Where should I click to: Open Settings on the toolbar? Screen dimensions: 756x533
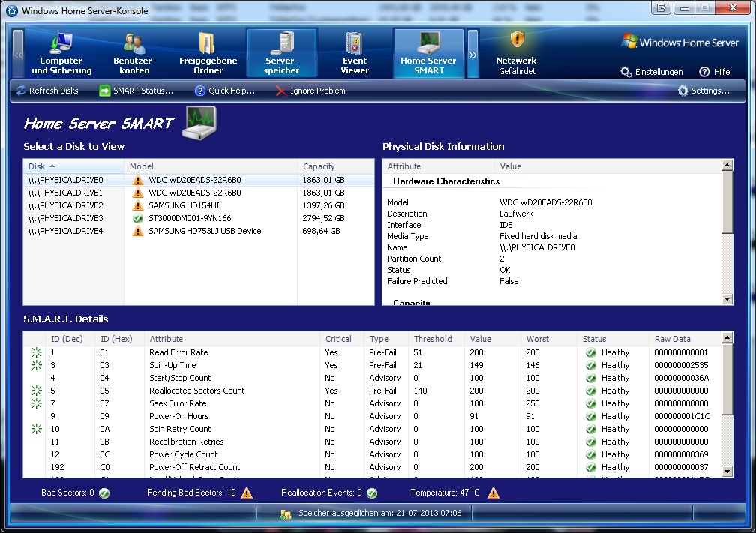click(703, 91)
